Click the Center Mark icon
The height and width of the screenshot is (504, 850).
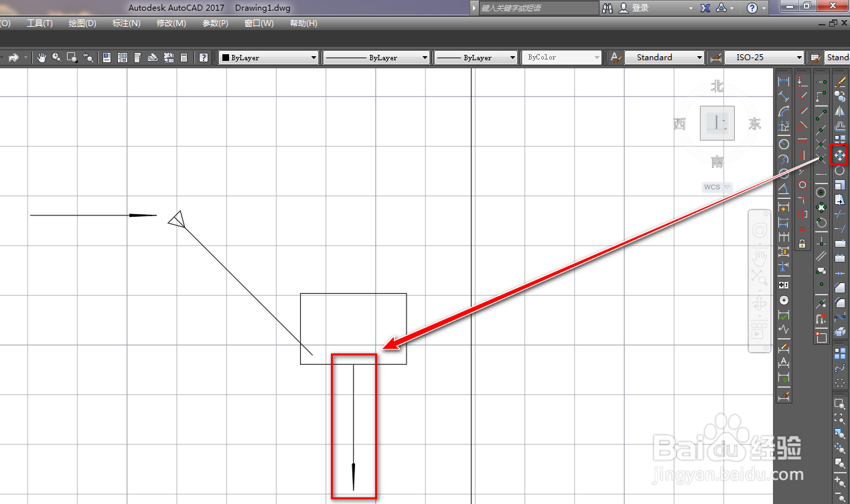point(784,300)
